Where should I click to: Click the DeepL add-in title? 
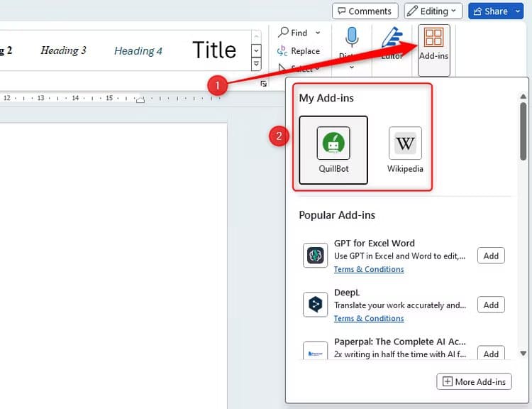(x=346, y=293)
